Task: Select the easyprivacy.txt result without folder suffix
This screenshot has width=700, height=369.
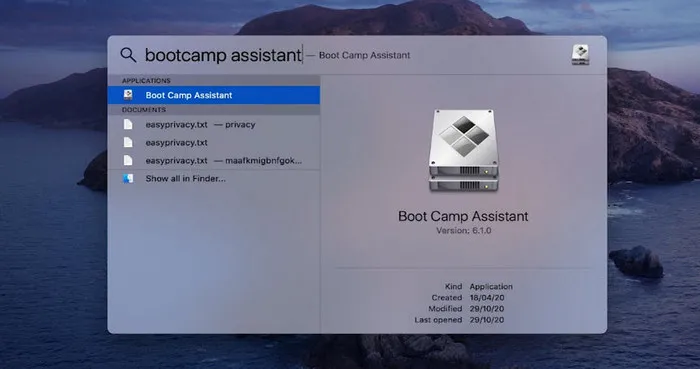Action: pos(214,142)
